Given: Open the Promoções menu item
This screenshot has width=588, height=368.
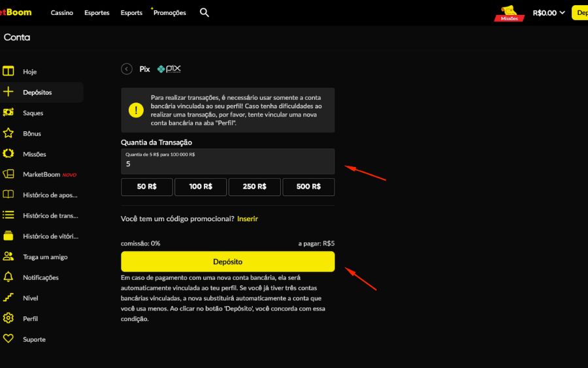Looking at the screenshot, I should [x=170, y=12].
